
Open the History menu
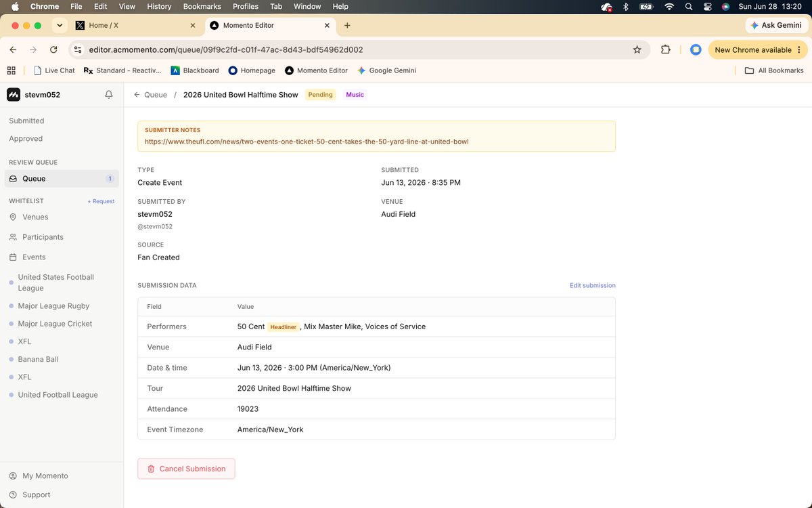159,6
